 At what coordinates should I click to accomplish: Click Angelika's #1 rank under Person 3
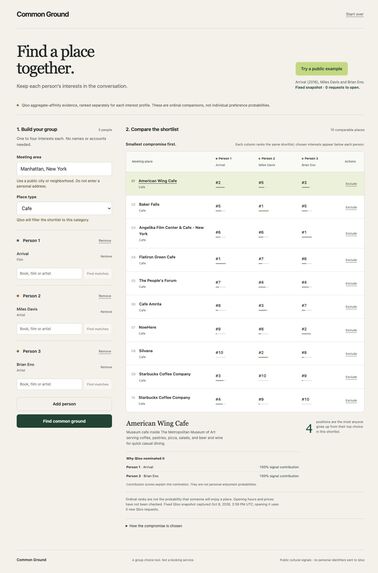pyautogui.click(x=304, y=232)
